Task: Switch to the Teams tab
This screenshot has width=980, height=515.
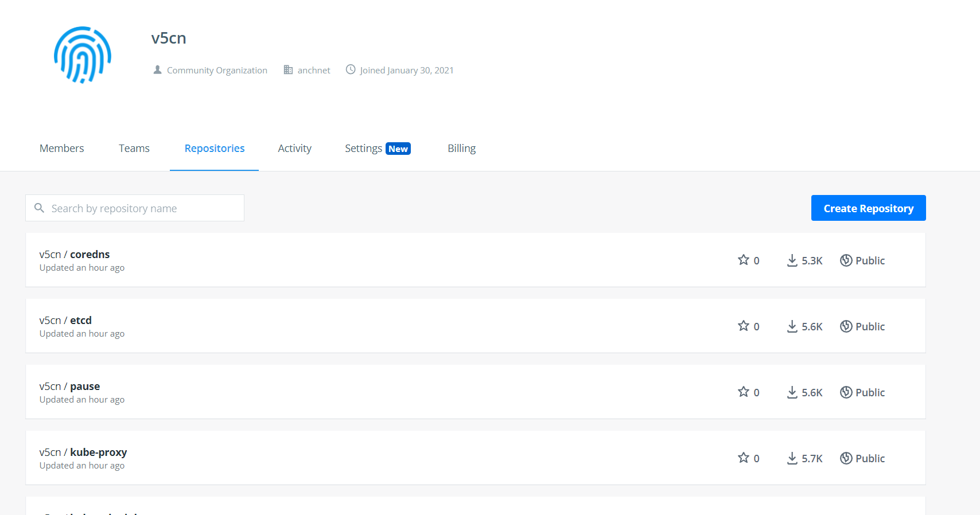Action: (x=134, y=148)
